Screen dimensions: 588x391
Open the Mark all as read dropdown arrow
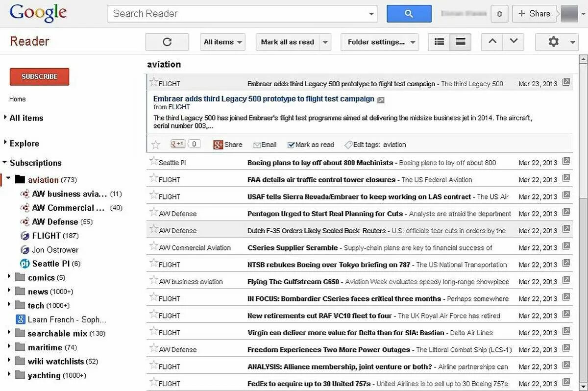325,42
